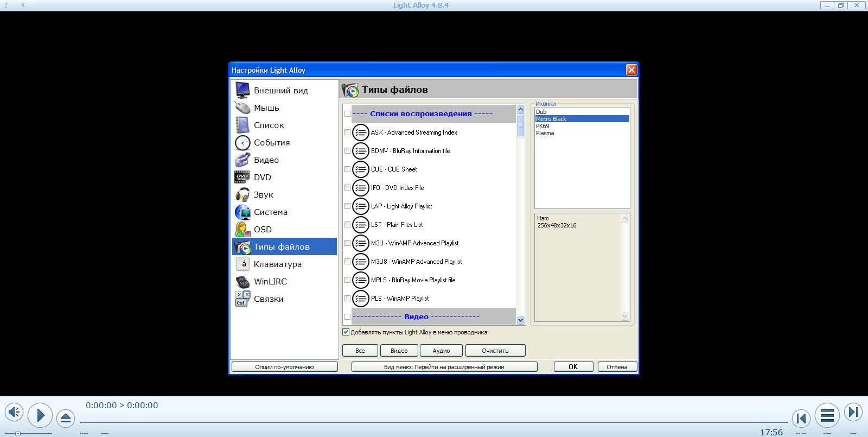Click the Связки Ctrl keys icon
The width and height of the screenshot is (868, 437).
[242, 299]
